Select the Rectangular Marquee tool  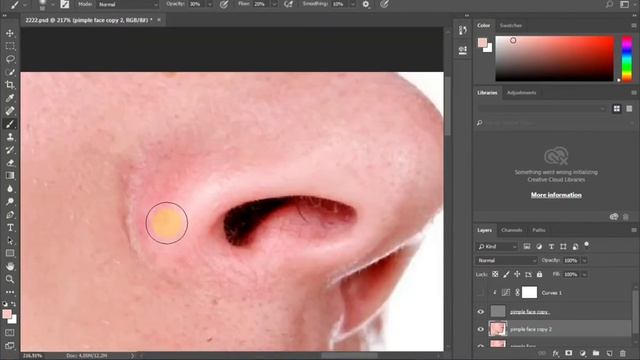pos(10,46)
